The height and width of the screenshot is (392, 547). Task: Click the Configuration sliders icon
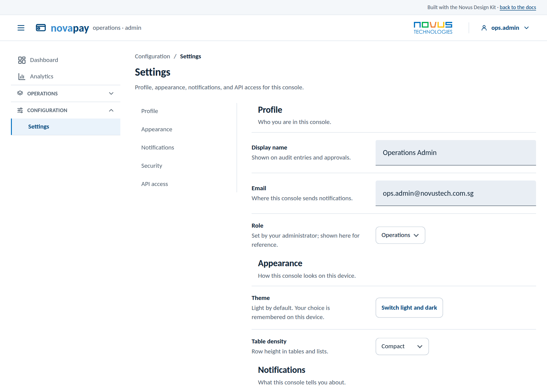tap(20, 110)
